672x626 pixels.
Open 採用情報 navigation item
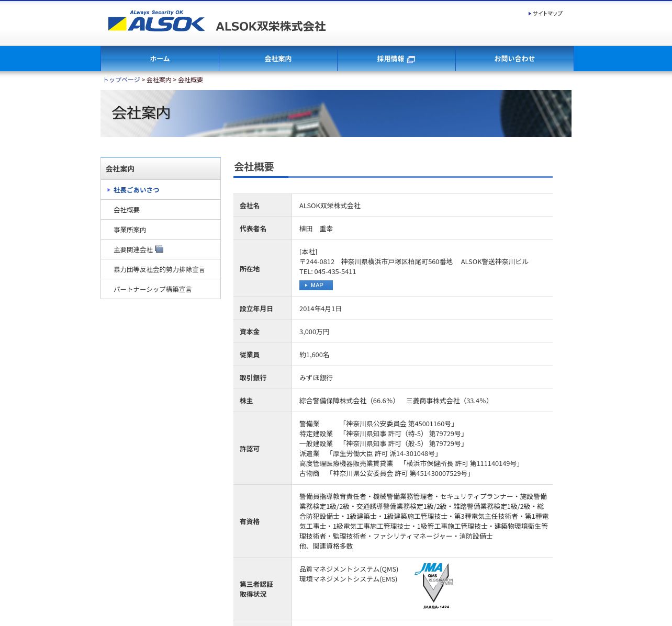(x=396, y=59)
